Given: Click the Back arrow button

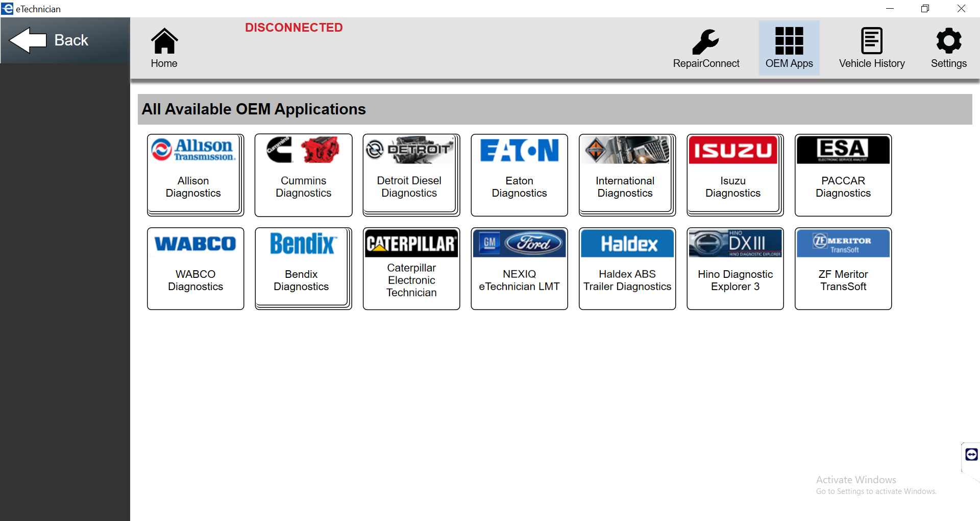Looking at the screenshot, I should tap(65, 40).
